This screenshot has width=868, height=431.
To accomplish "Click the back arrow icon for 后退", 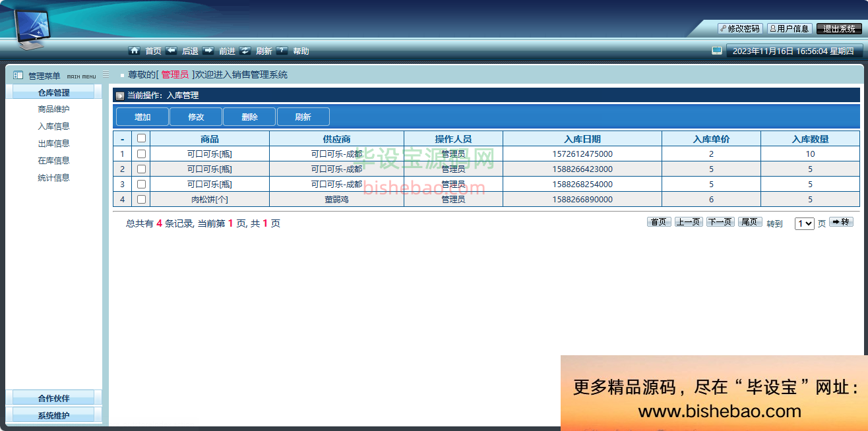I will [x=171, y=51].
